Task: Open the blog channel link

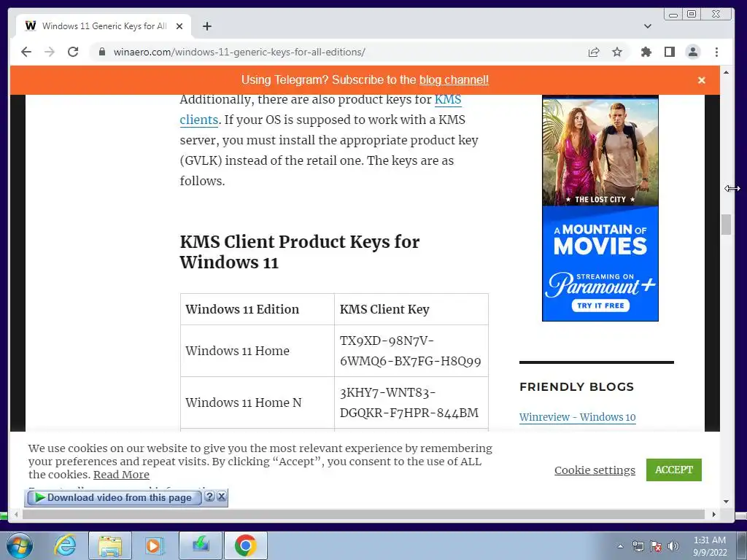Action: (x=454, y=80)
